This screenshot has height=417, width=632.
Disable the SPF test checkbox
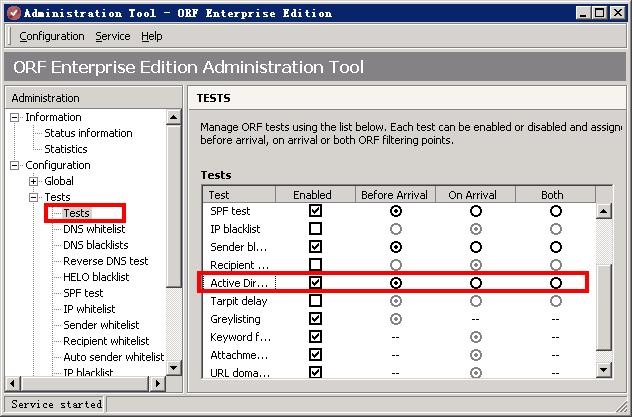click(x=316, y=211)
